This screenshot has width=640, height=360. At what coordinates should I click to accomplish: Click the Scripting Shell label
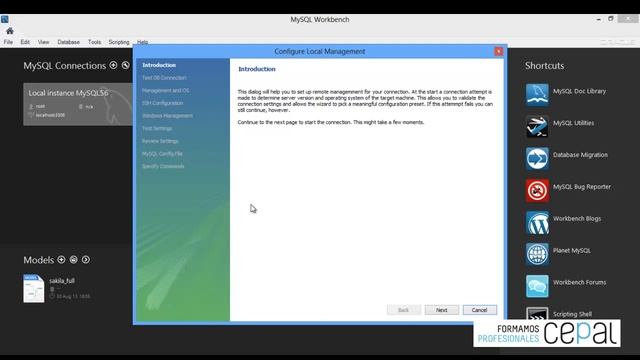coord(572,314)
